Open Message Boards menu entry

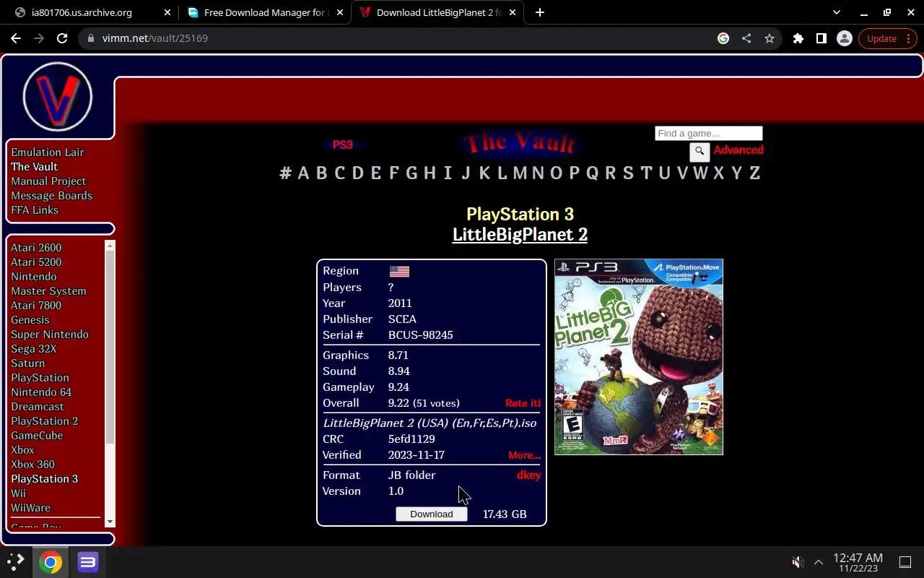tap(51, 195)
